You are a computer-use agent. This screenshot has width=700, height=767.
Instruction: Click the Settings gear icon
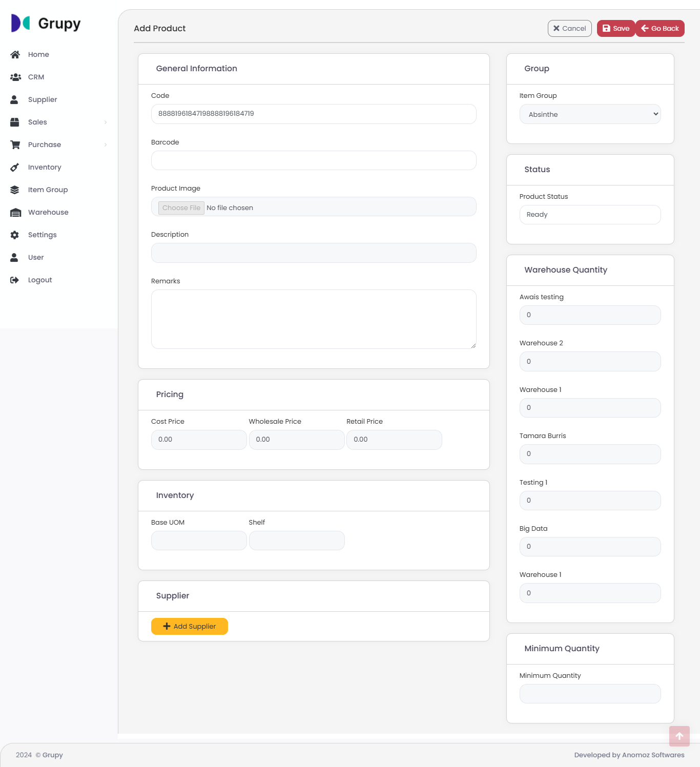15,235
